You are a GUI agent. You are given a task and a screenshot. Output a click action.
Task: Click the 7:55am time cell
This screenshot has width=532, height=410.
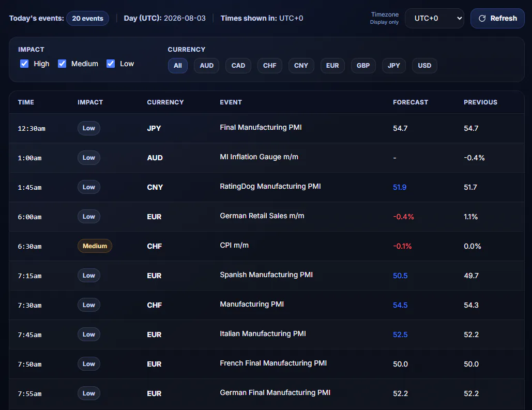click(29, 394)
